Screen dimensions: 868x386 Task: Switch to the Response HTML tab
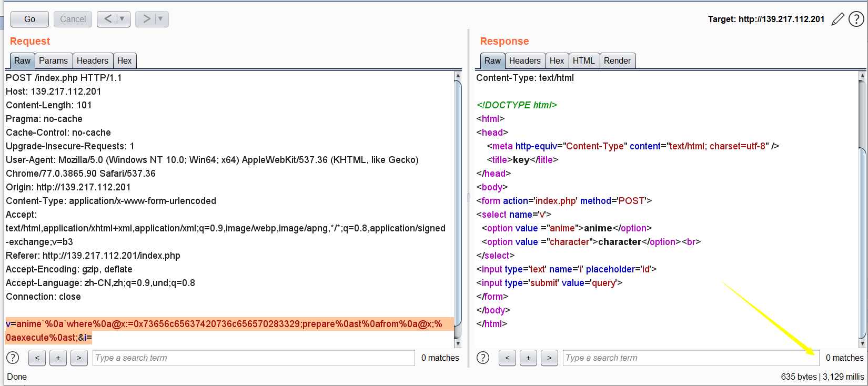pos(583,61)
